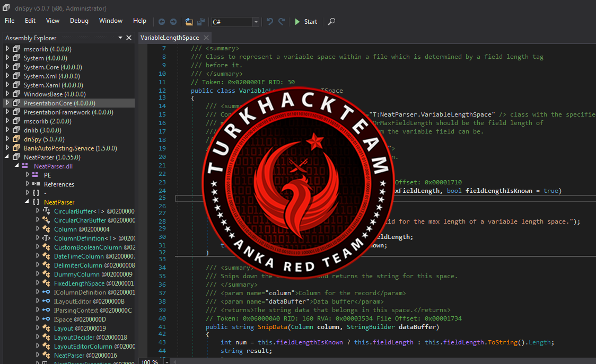
Task: Select the NeatParser @02000016 class
Action: (x=85, y=356)
